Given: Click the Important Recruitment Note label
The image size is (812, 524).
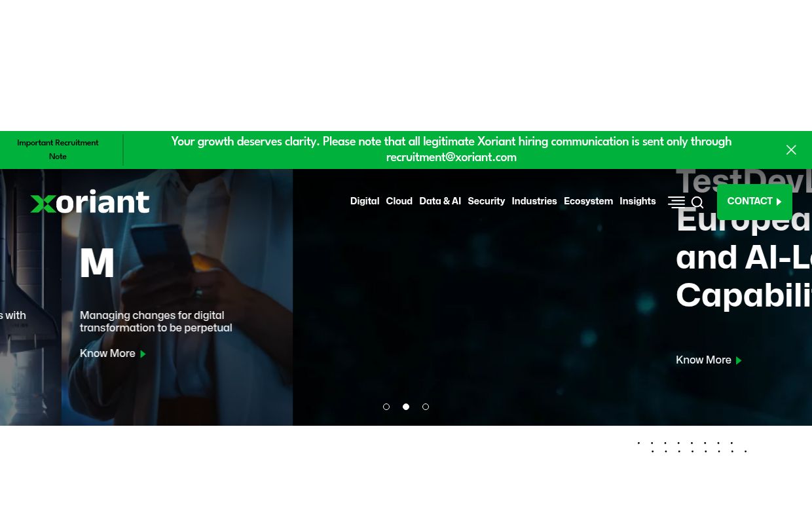Looking at the screenshot, I should pyautogui.click(x=58, y=150).
